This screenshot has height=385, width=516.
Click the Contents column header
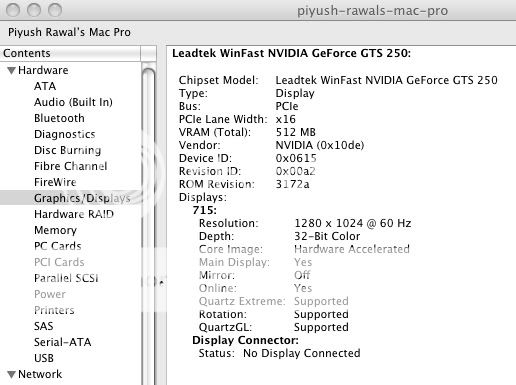point(70,53)
